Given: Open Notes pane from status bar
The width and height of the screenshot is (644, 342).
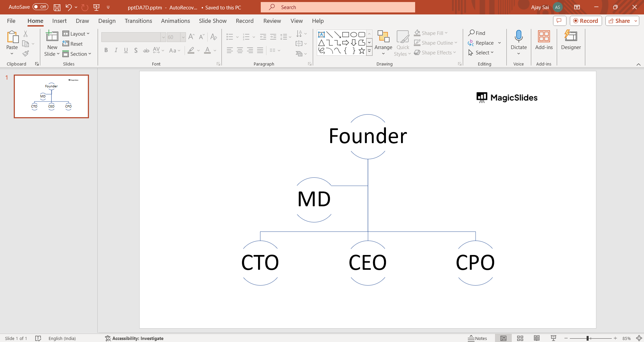Looking at the screenshot, I should 478,338.
